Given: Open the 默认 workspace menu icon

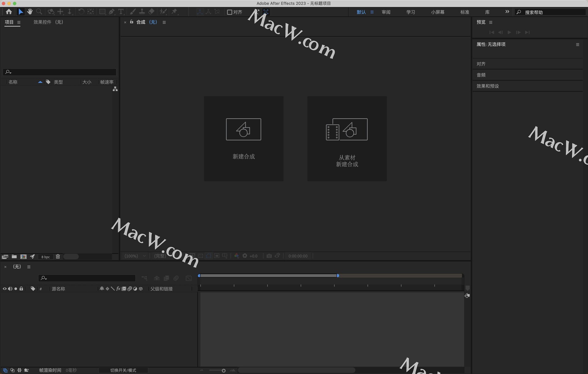Looking at the screenshot, I should pos(372,12).
